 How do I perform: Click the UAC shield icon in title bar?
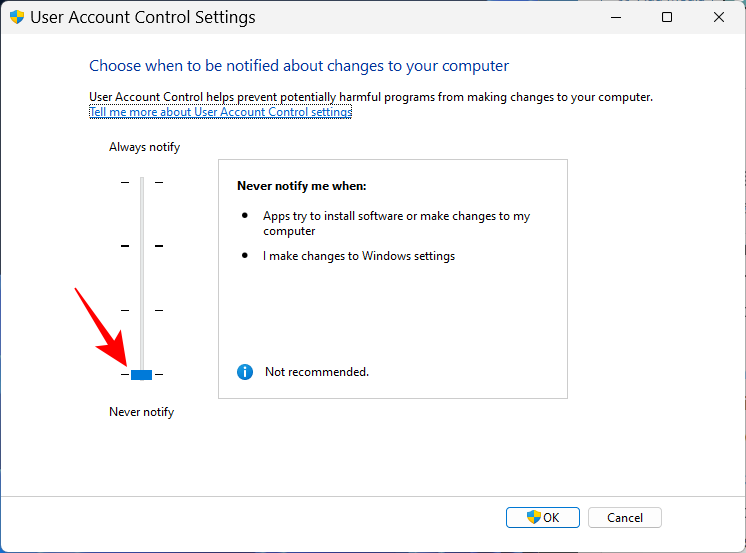tap(17, 17)
